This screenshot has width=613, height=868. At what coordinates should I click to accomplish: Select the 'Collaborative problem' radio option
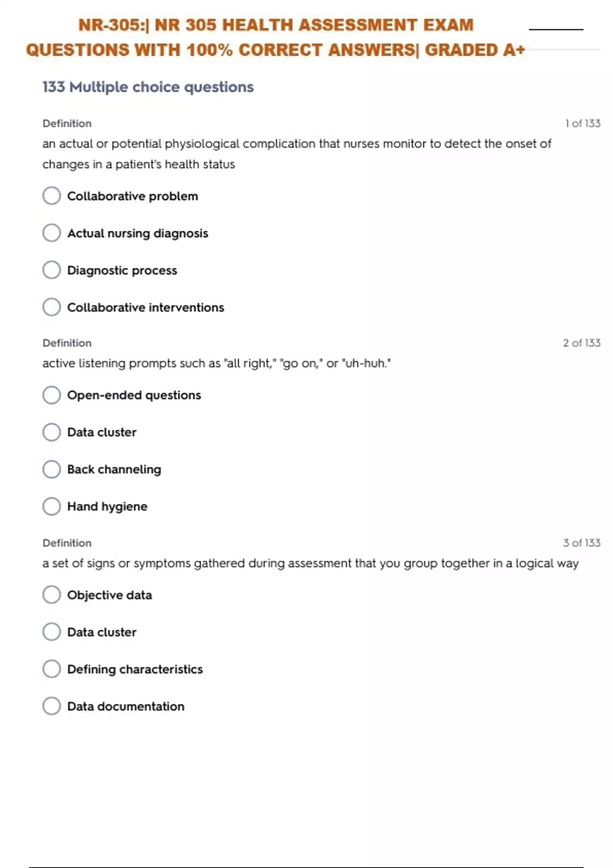click(x=52, y=196)
